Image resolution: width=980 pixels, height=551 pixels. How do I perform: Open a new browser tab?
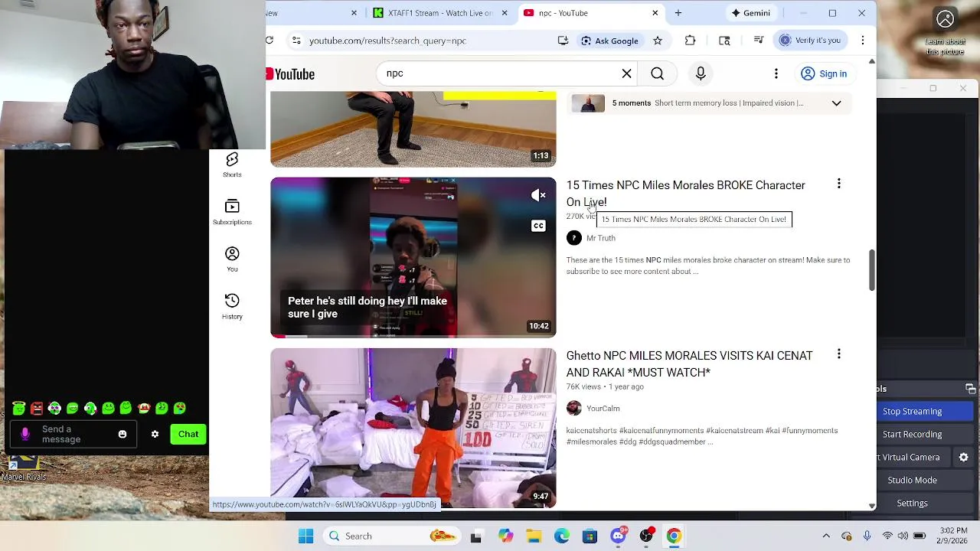tap(678, 13)
